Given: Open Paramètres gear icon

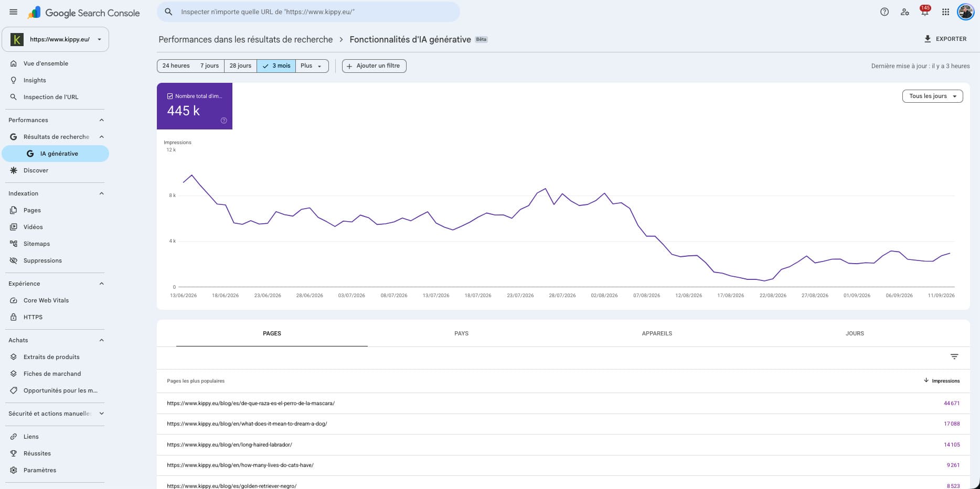Looking at the screenshot, I should (x=14, y=470).
